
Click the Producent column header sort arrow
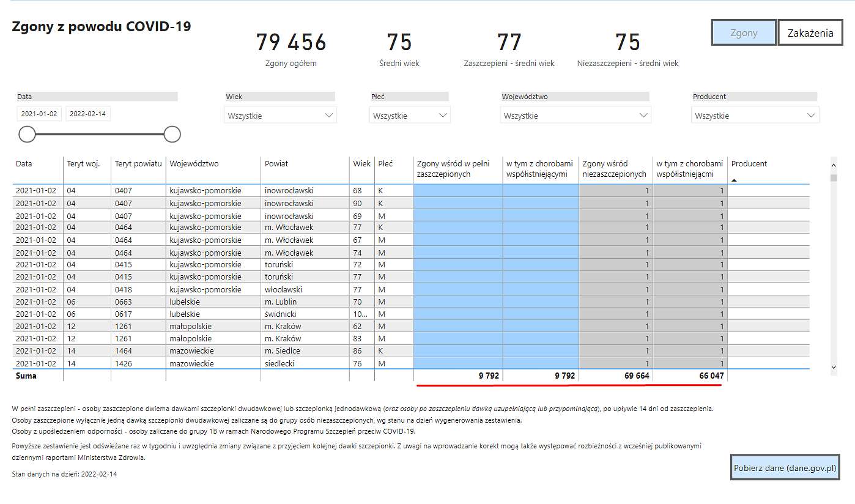coord(734,180)
